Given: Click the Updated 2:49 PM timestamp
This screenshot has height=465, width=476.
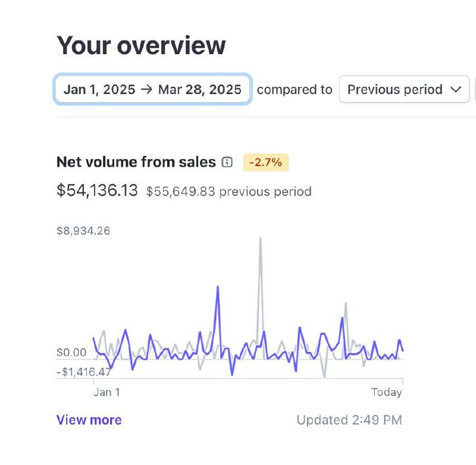Looking at the screenshot, I should coord(349,420).
